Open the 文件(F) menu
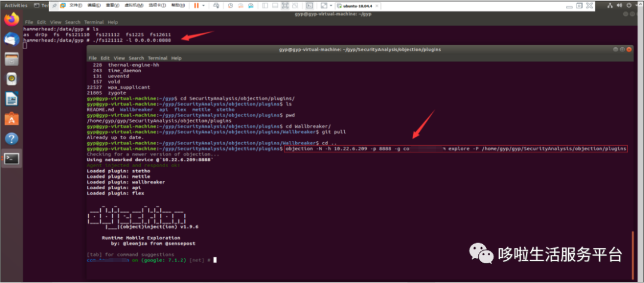Screen dimensions: 644x283 [76, 6]
